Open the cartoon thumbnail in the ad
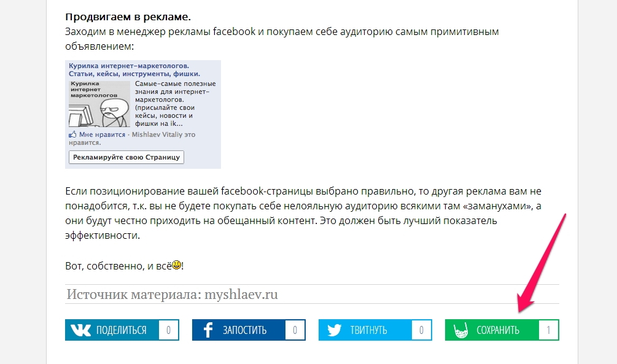This screenshot has height=364, width=617. 99,104
